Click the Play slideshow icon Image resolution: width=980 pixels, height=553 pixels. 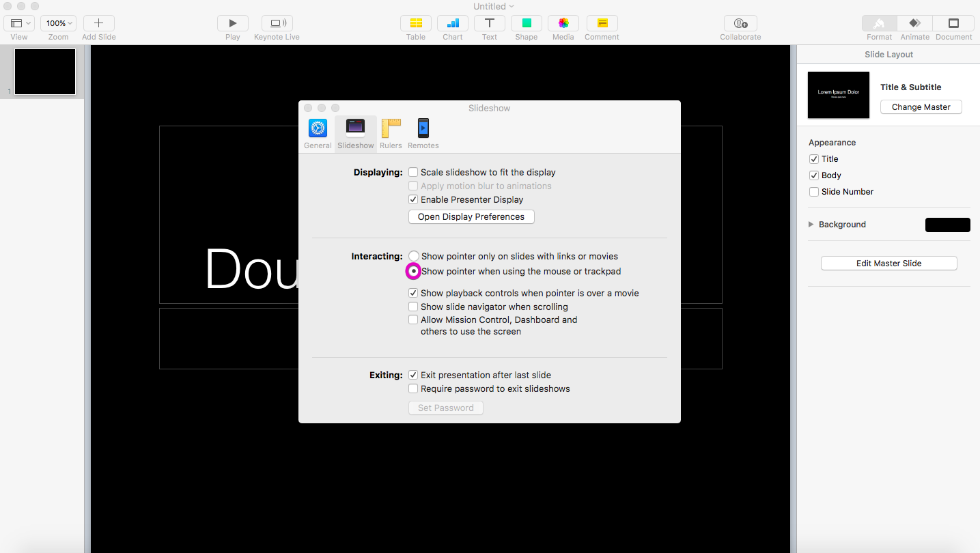pos(232,23)
